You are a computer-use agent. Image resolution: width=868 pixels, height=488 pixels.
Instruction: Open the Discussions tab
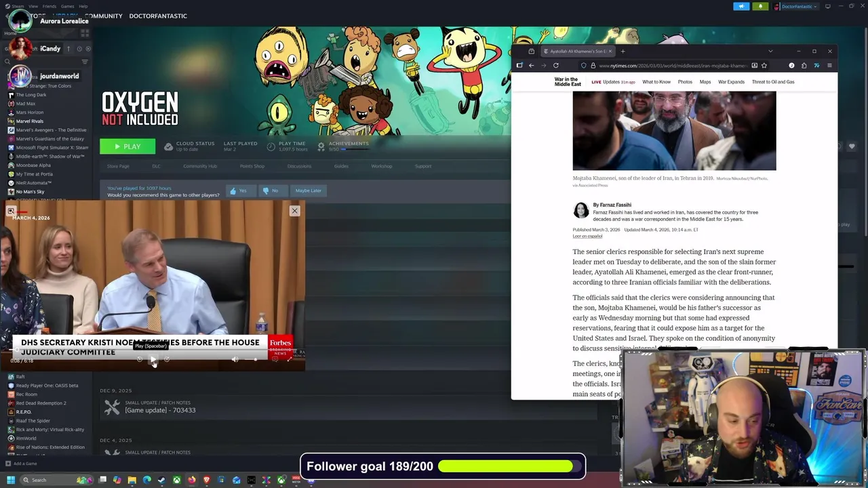coord(299,166)
